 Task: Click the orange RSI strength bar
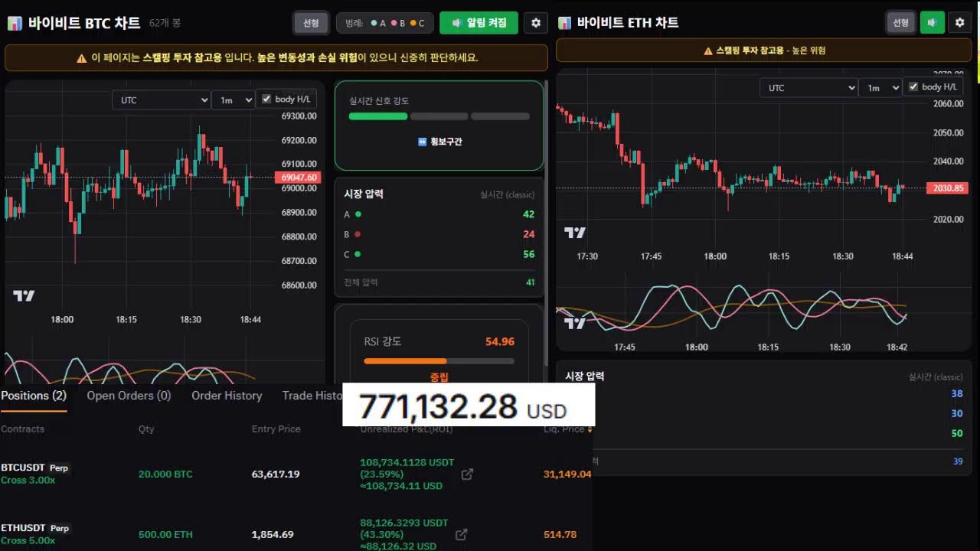(x=439, y=360)
